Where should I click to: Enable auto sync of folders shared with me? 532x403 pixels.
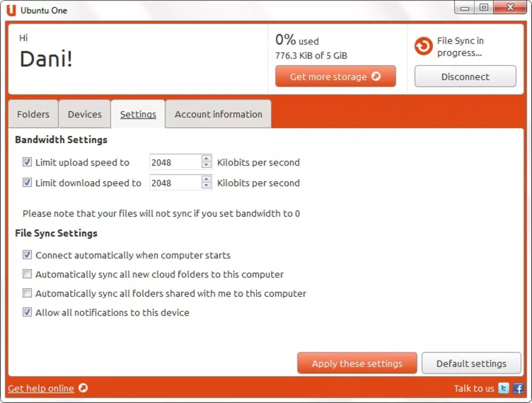coord(27,293)
